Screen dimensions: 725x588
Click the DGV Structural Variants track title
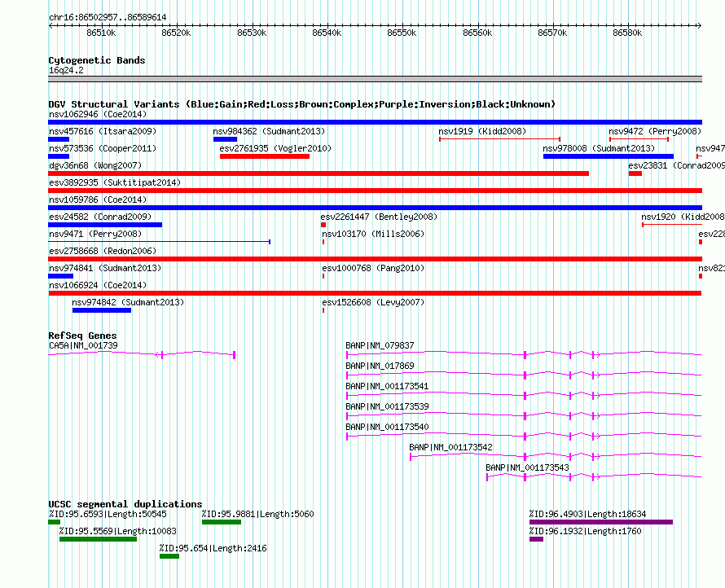click(302, 104)
